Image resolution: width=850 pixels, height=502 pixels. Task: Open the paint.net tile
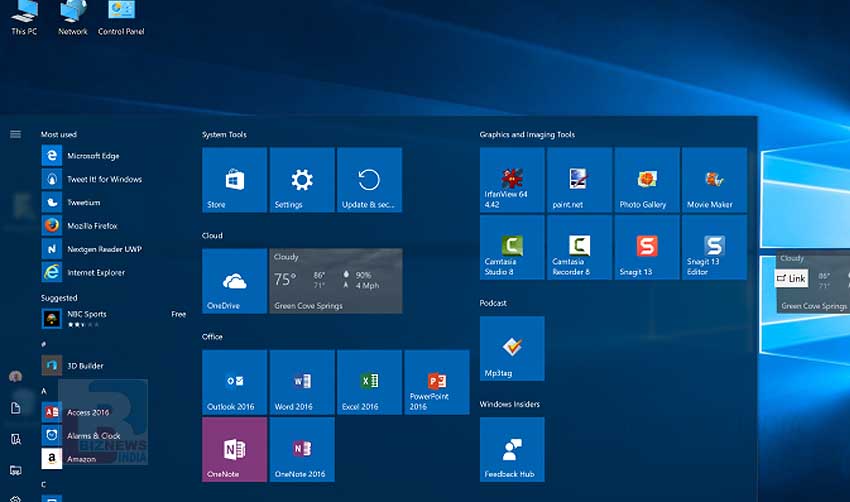tap(579, 180)
